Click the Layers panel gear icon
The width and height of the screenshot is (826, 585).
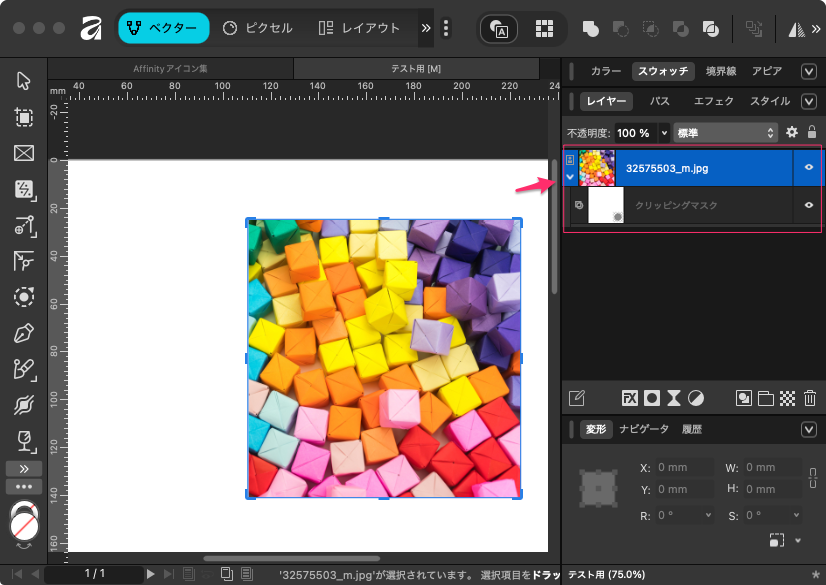point(791,132)
